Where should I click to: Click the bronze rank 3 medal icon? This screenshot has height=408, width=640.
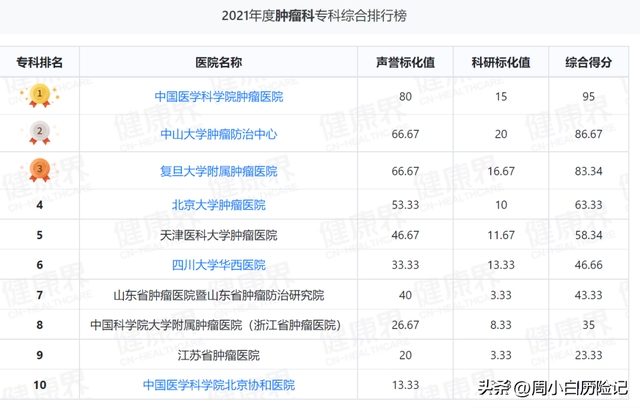[x=40, y=170]
